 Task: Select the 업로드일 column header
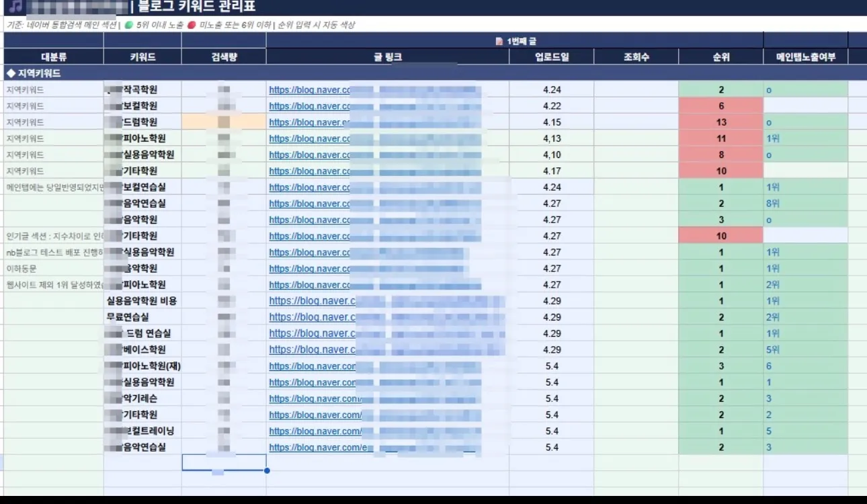pos(552,57)
